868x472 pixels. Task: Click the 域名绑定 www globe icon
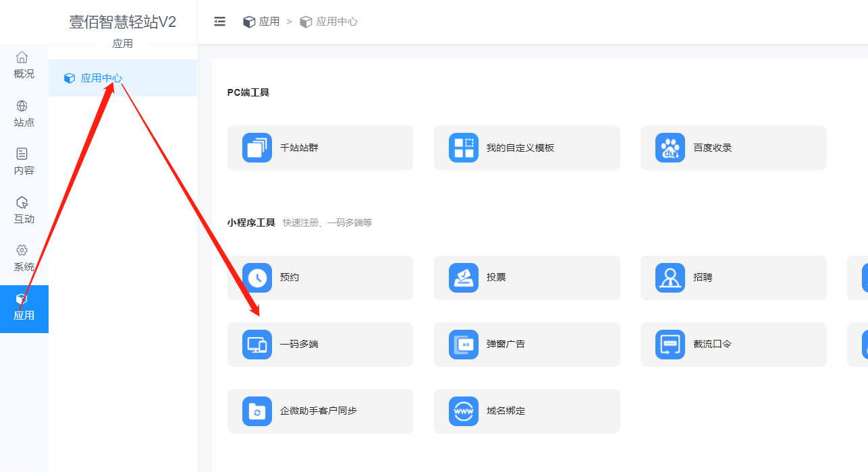click(x=464, y=411)
